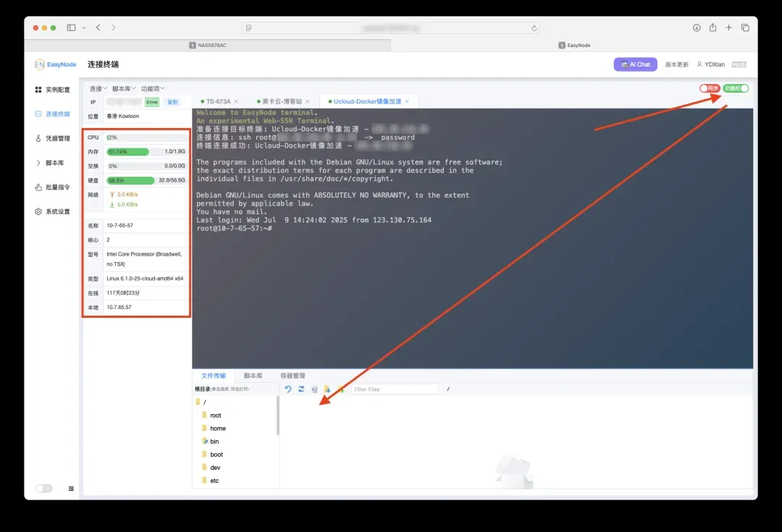The image size is (782, 532).
Task: Click the undo/back arrow in file toolbar
Action: (288, 389)
